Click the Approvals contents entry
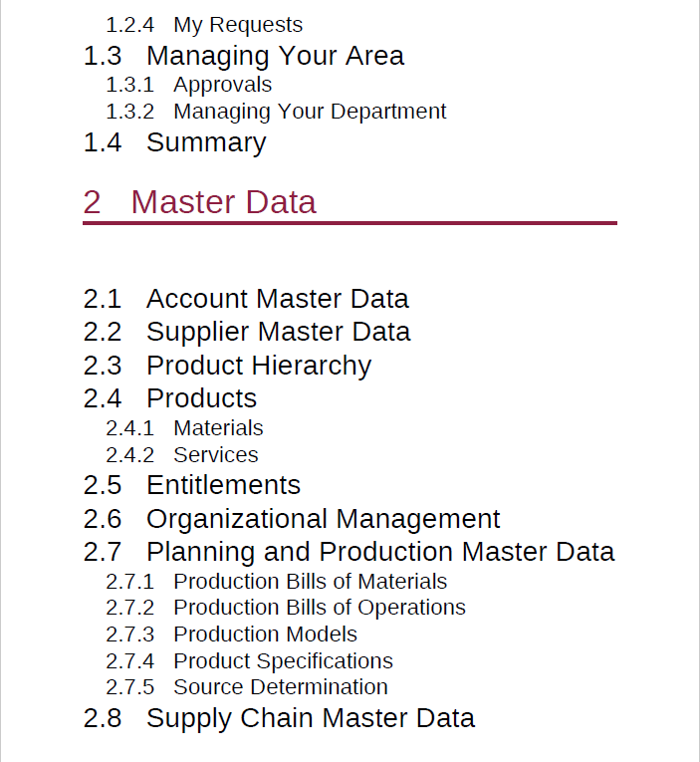The height and width of the screenshot is (762, 700). [x=222, y=85]
